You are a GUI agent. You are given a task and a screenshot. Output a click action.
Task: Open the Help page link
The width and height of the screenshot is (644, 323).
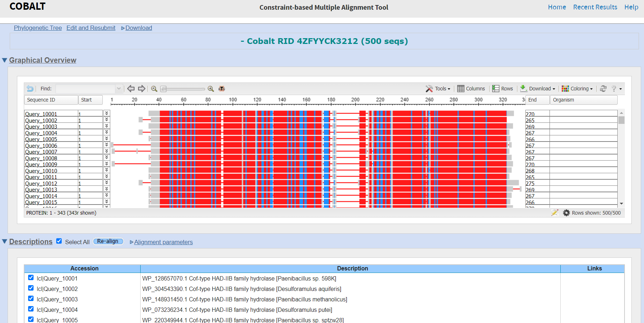click(631, 7)
